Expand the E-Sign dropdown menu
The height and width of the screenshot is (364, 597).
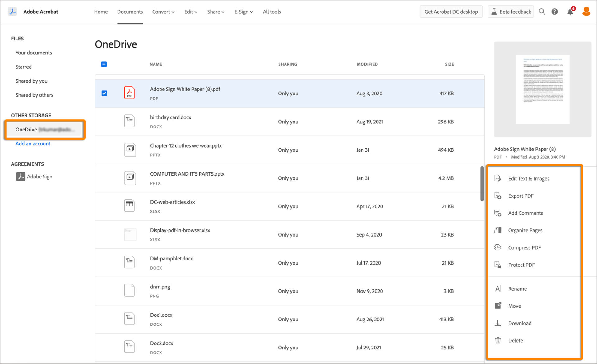point(243,12)
